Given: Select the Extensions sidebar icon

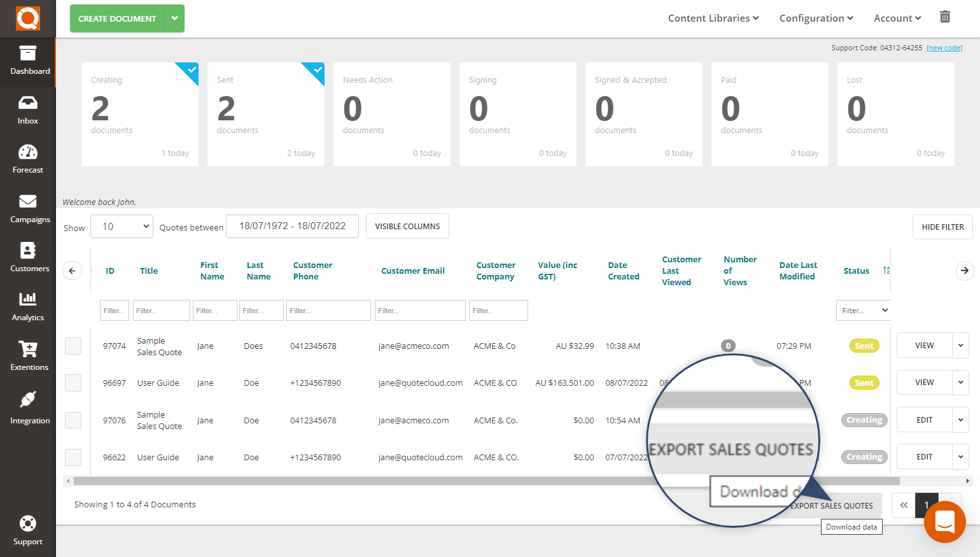Looking at the screenshot, I should pyautogui.click(x=27, y=356).
